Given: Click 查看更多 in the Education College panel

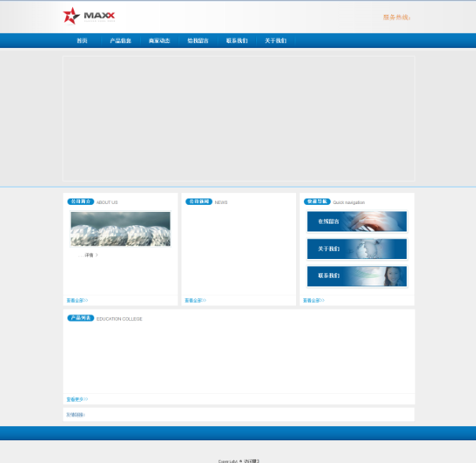Looking at the screenshot, I should 76,399.
